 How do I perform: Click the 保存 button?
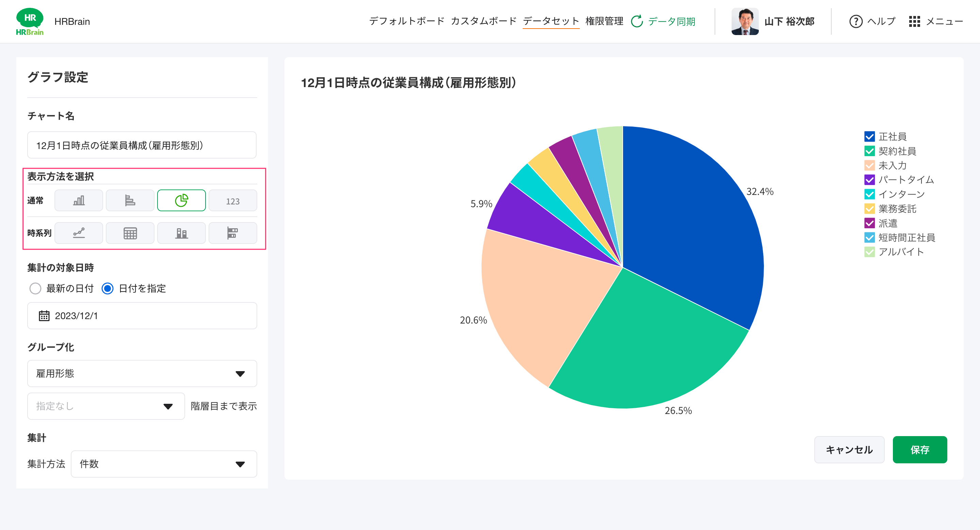click(x=919, y=449)
